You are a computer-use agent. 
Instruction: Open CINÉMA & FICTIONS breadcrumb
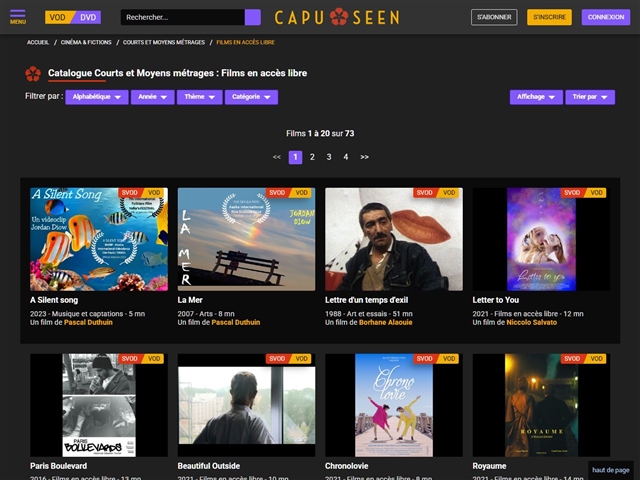(x=86, y=42)
